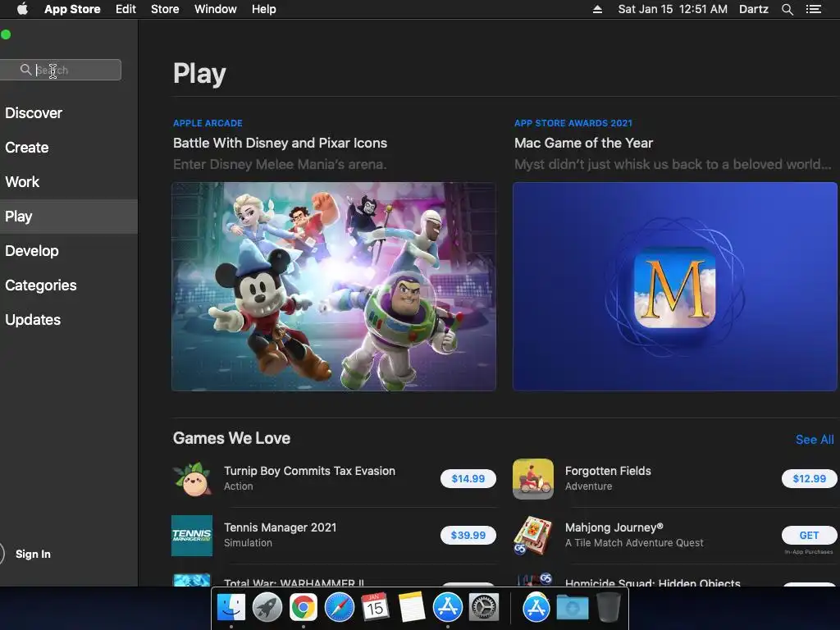This screenshot has height=630, width=840.
Task: Click running App Store icon in Dock
Action: [447, 608]
